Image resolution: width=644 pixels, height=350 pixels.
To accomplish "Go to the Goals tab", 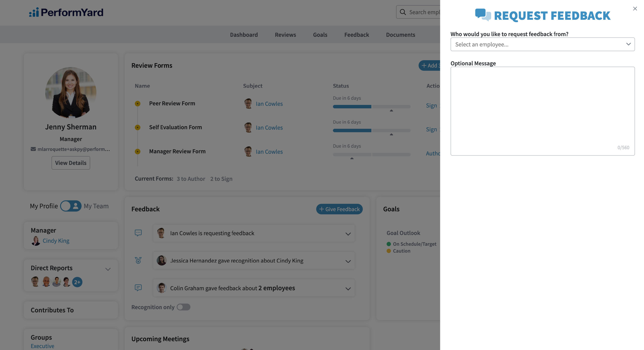I will coord(320,35).
